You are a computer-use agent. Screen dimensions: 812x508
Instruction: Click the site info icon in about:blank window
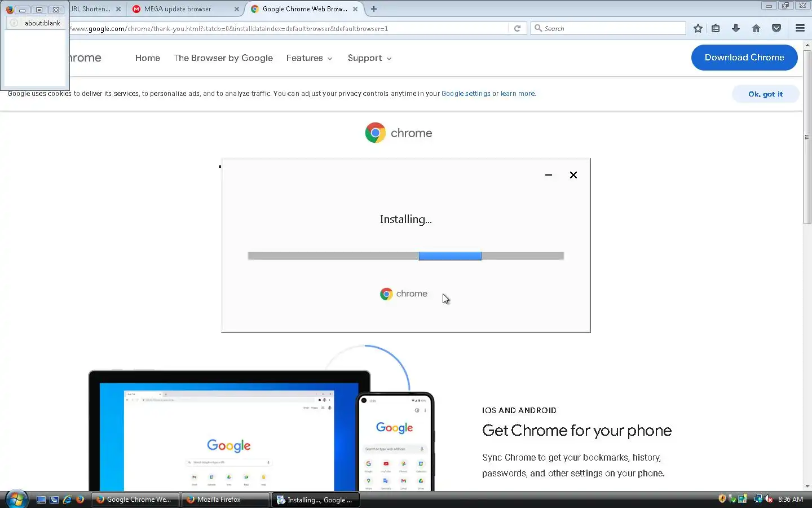tap(14, 23)
